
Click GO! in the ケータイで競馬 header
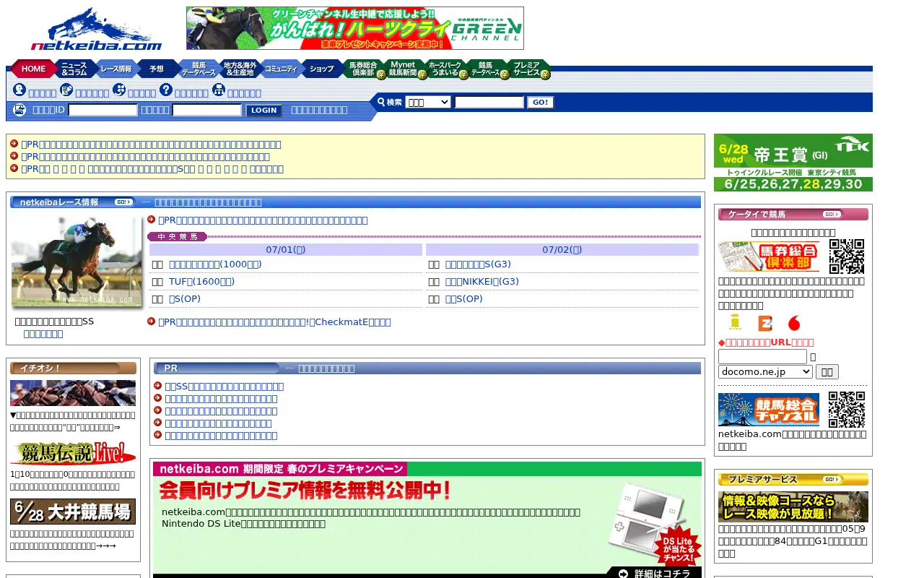832,215
